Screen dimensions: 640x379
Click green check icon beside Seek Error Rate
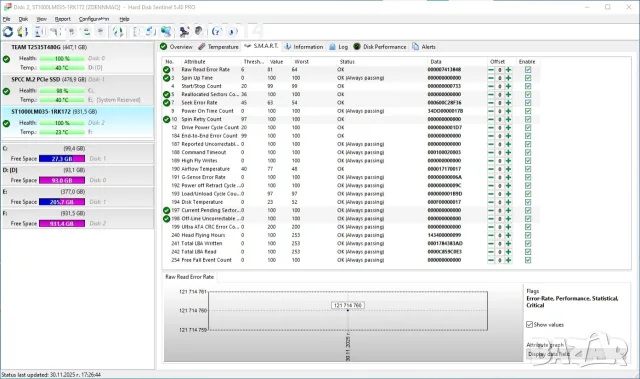click(x=166, y=102)
